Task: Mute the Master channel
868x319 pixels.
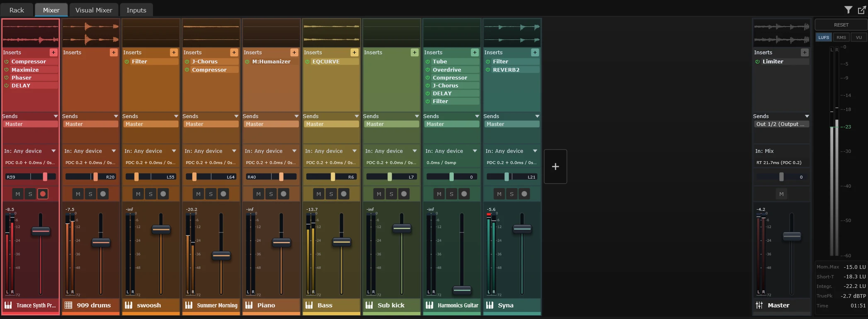Action: click(781, 194)
